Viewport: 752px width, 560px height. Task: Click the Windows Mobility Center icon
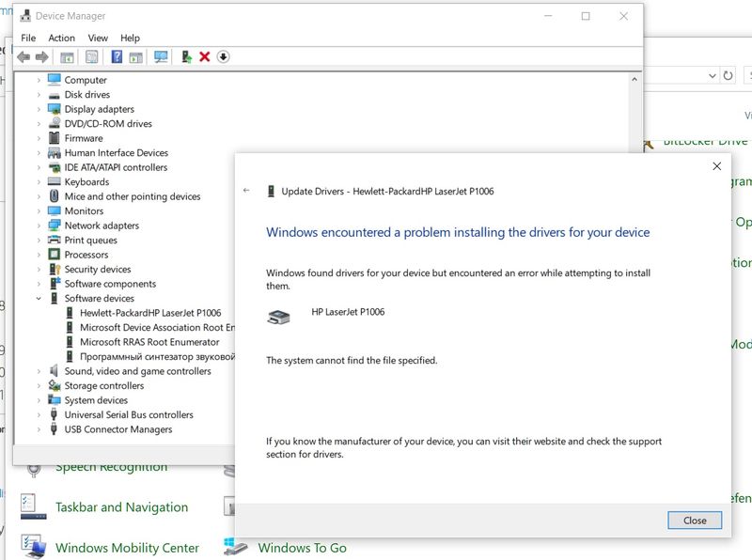click(x=33, y=547)
